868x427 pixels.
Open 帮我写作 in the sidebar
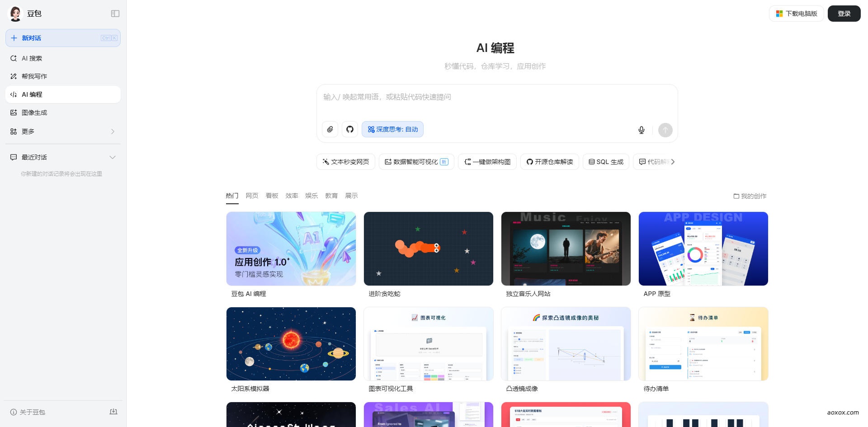pyautogui.click(x=63, y=76)
